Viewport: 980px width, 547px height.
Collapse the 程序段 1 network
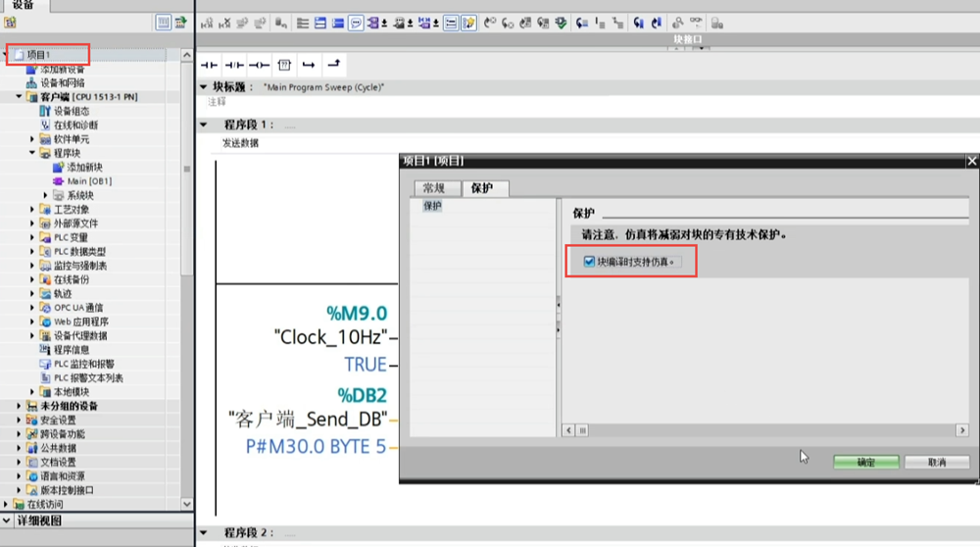(x=204, y=124)
